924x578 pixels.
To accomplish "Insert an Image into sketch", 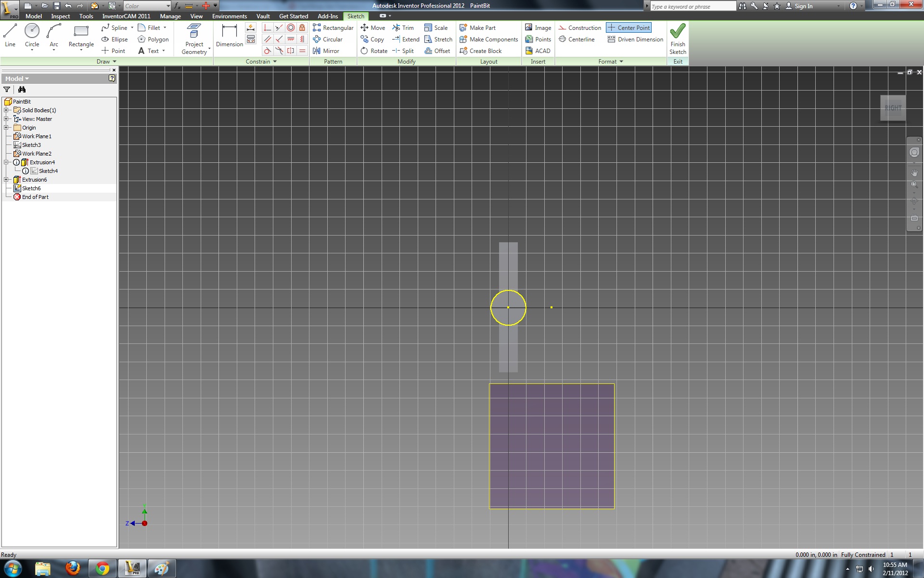I will [538, 28].
